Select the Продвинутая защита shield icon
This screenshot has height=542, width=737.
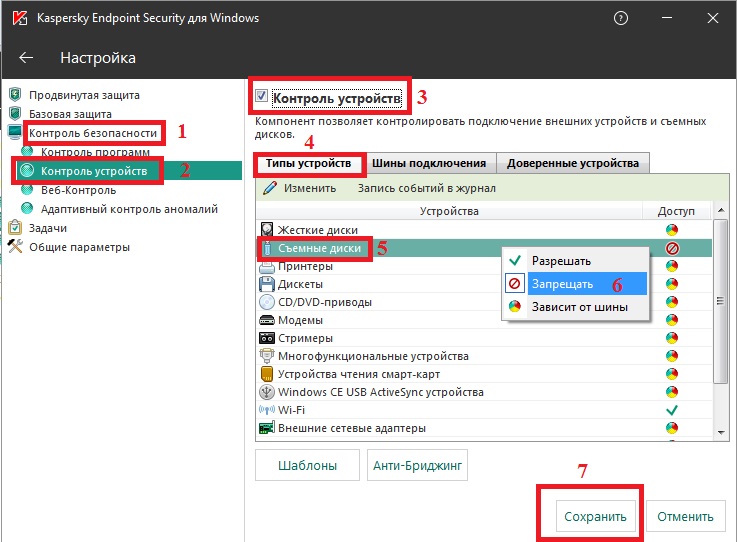click(x=15, y=94)
